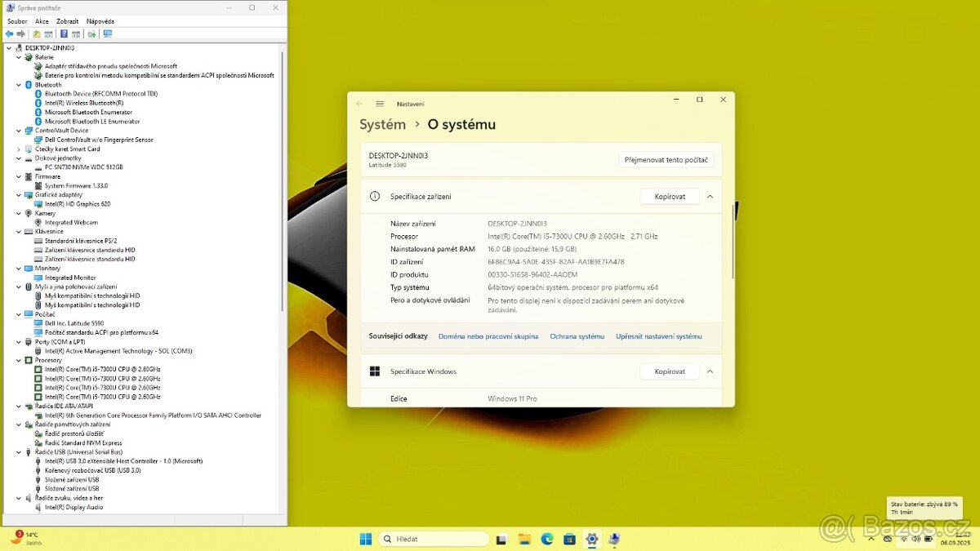Collapse the Bluetooth device category
The image size is (980, 551).
(19, 85)
